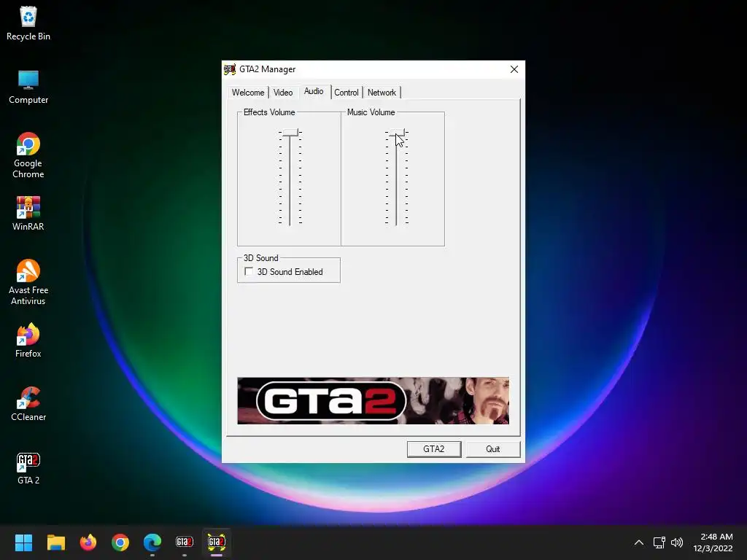Select the Google Chrome desktop shortcut
Viewport: 747px width, 560px height.
tap(28, 156)
